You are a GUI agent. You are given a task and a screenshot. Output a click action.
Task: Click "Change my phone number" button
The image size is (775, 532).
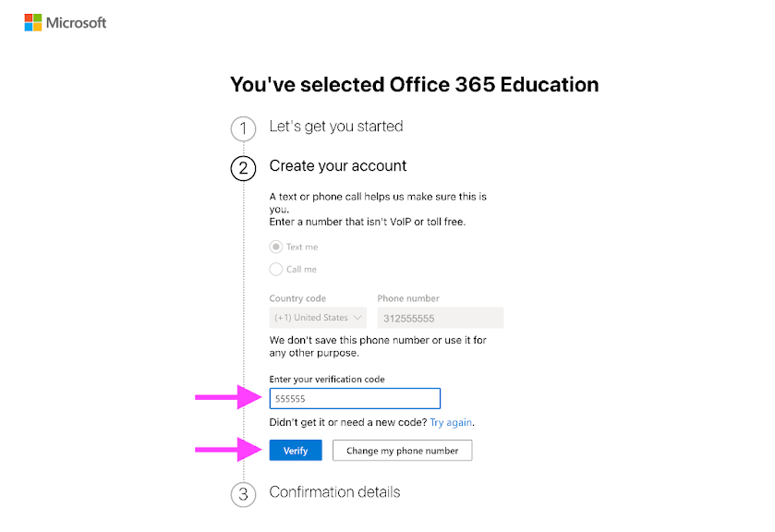point(402,451)
